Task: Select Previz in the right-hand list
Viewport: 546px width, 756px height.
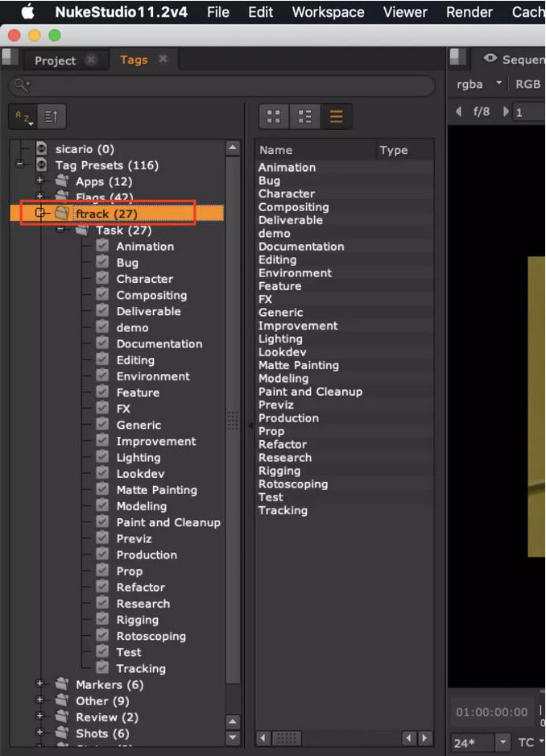Action: tap(276, 405)
